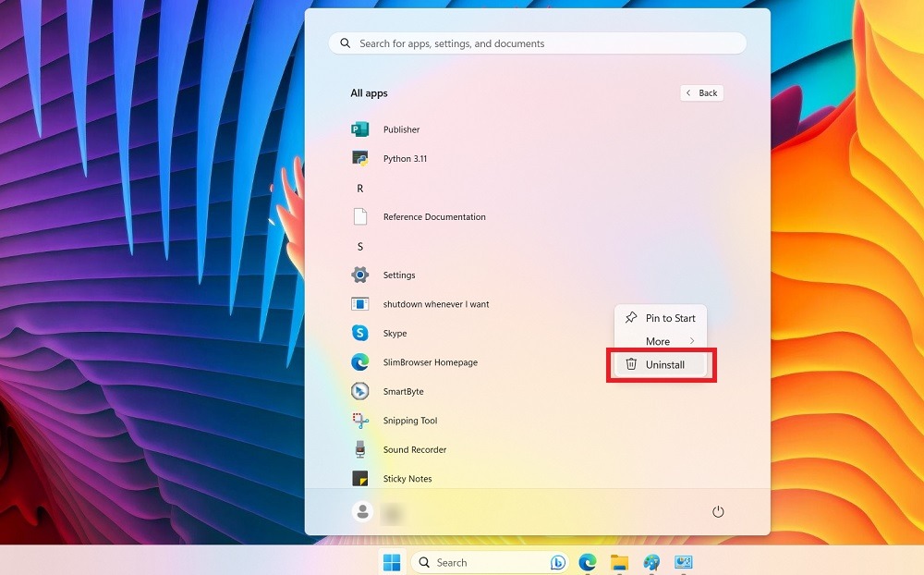
Task: Open SlimBrowser Homepage
Action: 430,362
